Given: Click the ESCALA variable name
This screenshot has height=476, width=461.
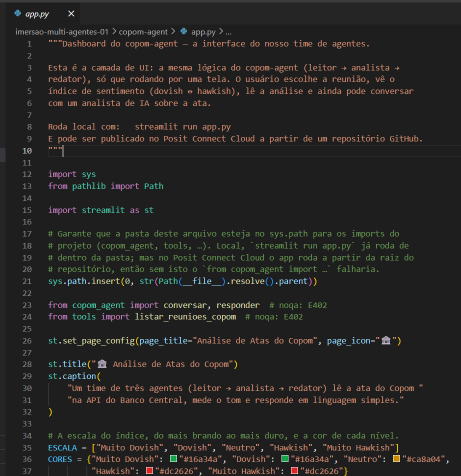Looking at the screenshot, I should [x=62, y=448].
